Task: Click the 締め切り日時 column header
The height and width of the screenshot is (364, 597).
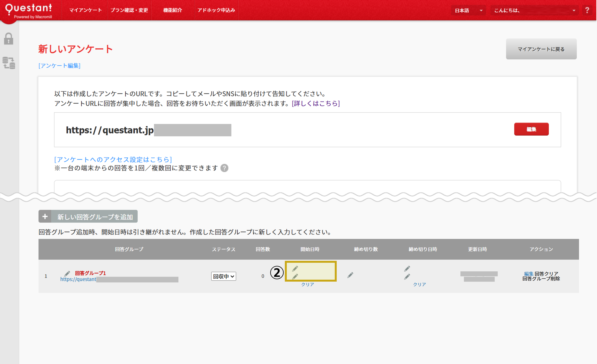Action: [423, 249]
